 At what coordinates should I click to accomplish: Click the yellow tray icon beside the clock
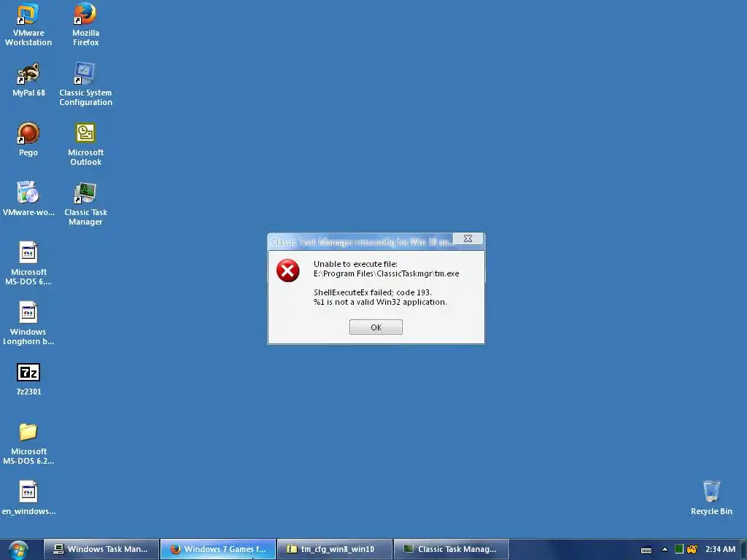692,550
